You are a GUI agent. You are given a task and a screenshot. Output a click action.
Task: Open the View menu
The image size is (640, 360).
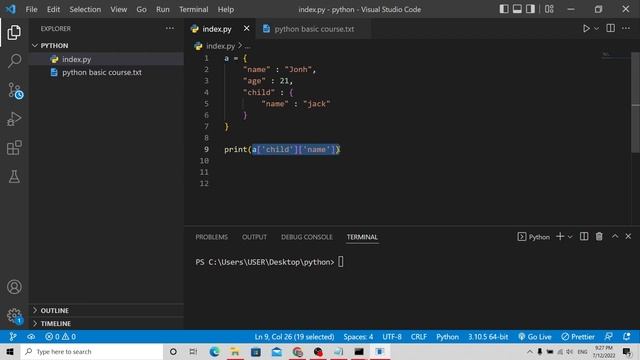coord(118,9)
